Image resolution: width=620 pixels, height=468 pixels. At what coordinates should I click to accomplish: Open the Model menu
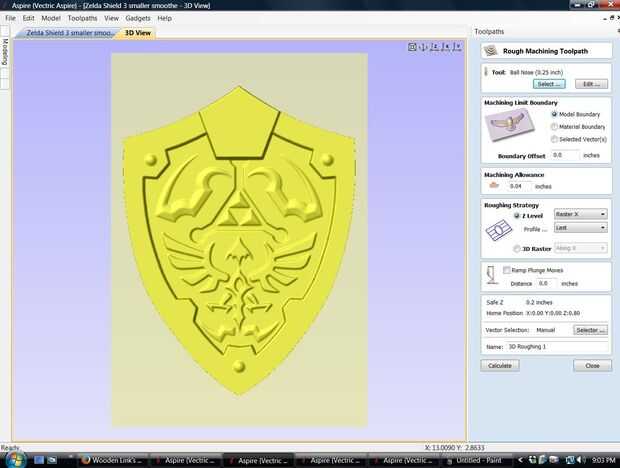point(51,18)
